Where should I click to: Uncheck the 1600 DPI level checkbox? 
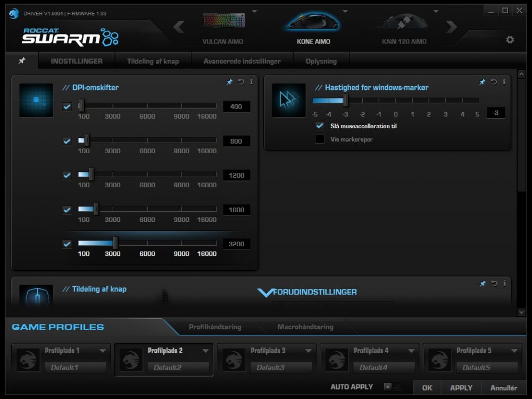click(x=67, y=210)
